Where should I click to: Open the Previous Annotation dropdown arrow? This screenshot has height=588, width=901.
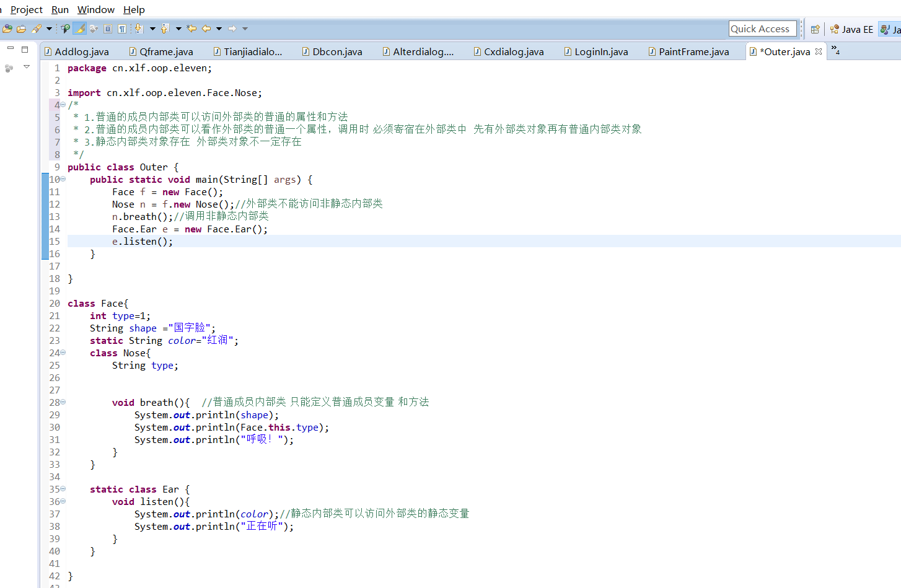178,29
